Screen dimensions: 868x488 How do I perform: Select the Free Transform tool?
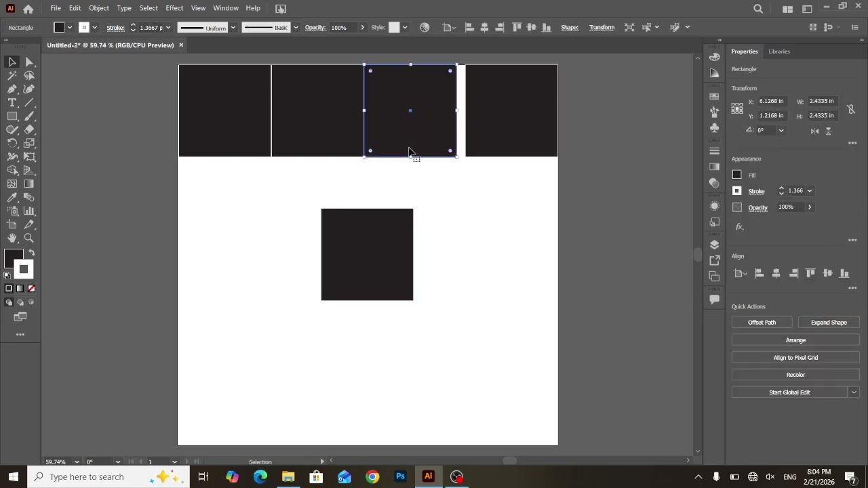point(29,157)
